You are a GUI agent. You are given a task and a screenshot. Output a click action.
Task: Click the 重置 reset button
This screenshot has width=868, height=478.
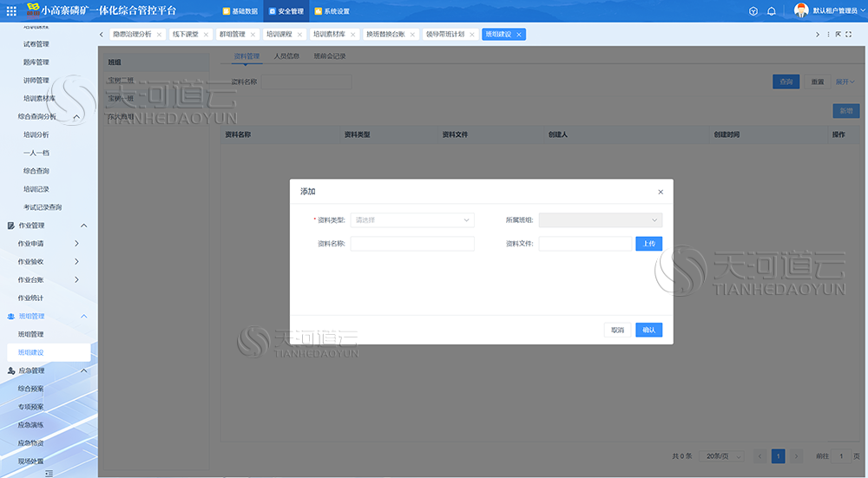click(818, 82)
